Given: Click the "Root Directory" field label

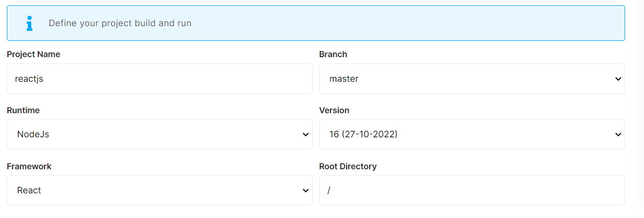Looking at the screenshot, I should click(x=348, y=166).
